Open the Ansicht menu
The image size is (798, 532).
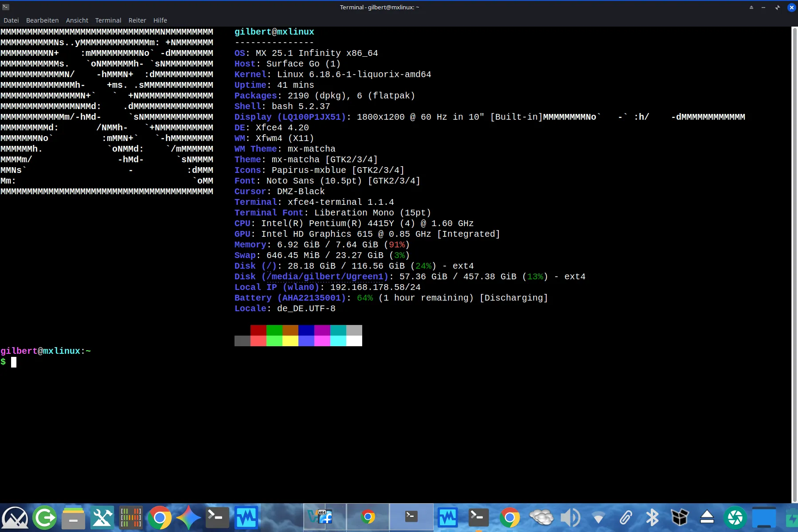pyautogui.click(x=77, y=20)
